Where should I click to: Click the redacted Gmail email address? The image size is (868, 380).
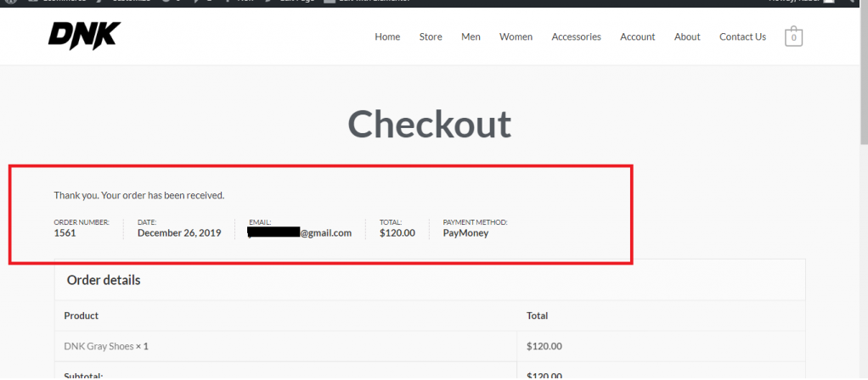pos(300,233)
